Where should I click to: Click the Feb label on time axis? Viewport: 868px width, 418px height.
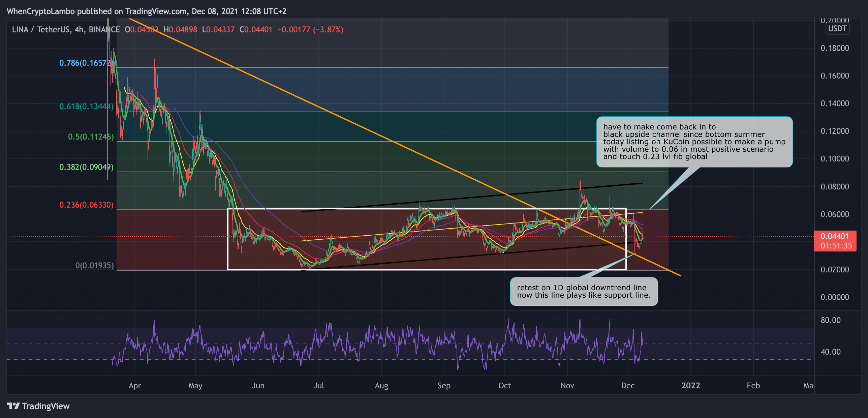pos(753,386)
